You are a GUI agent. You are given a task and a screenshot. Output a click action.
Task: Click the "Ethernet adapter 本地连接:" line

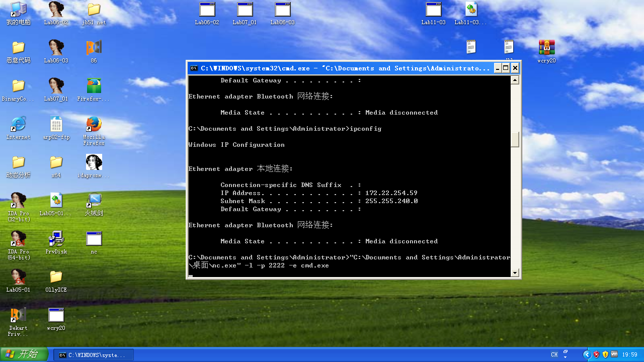tap(240, 169)
